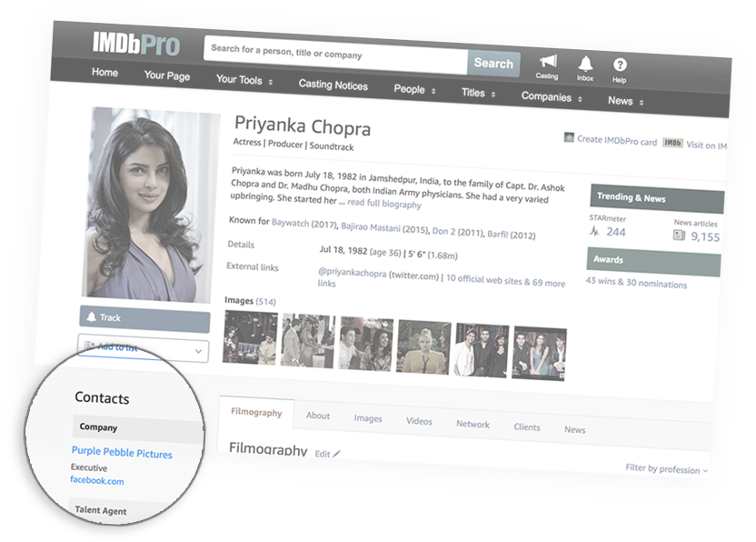Switch to the Videos tab

[x=419, y=421]
